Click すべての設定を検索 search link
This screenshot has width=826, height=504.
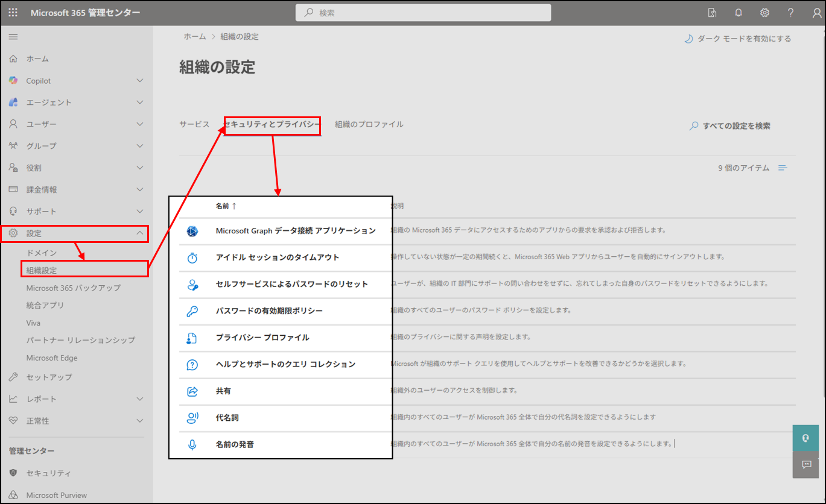(x=730, y=126)
